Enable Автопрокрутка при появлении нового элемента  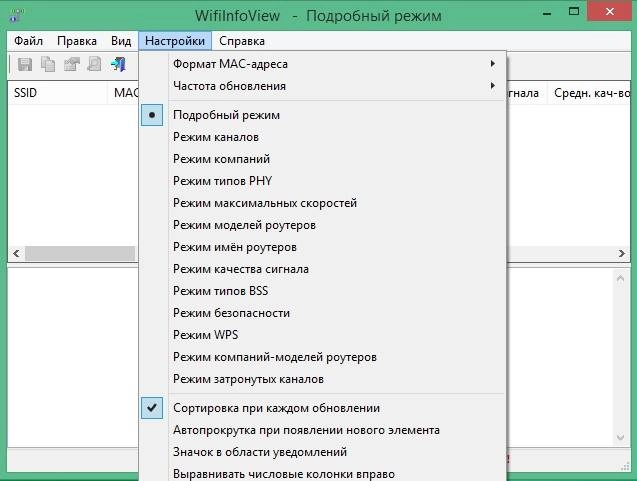coord(323,430)
